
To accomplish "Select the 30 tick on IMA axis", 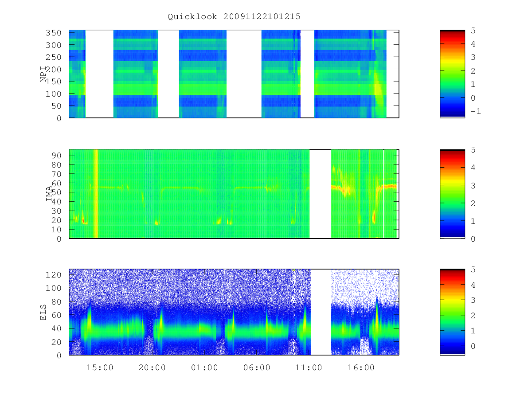I will [57, 211].
